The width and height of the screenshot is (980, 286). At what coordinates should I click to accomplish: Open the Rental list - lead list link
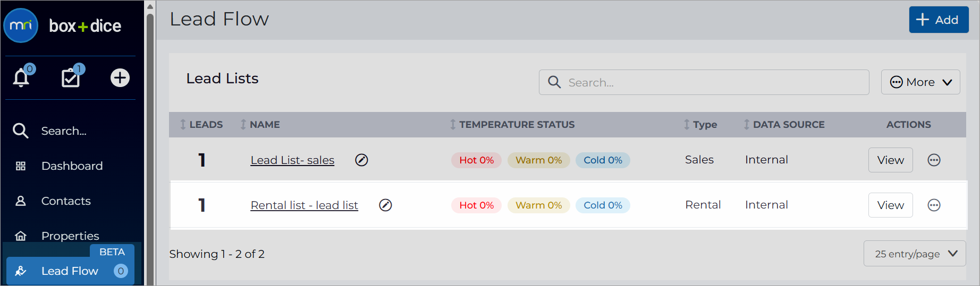coord(304,205)
